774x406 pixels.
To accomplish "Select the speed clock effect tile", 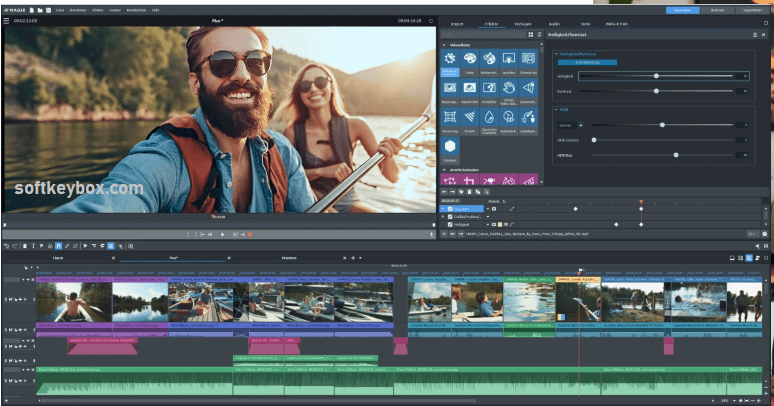I will 508,122.
